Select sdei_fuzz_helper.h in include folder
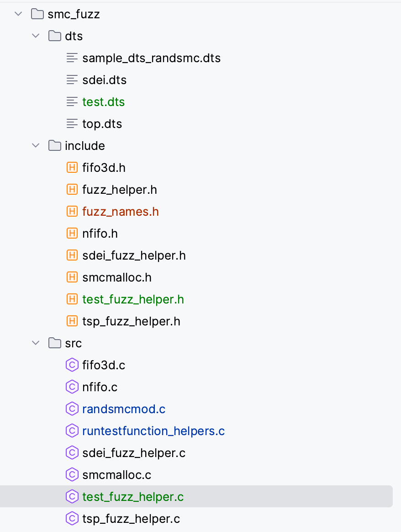 point(134,255)
